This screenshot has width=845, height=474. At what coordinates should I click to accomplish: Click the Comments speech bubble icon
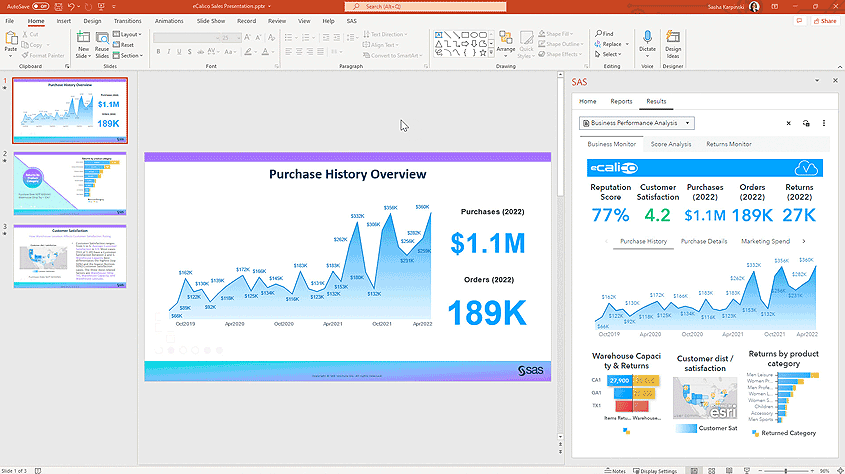[x=799, y=21]
